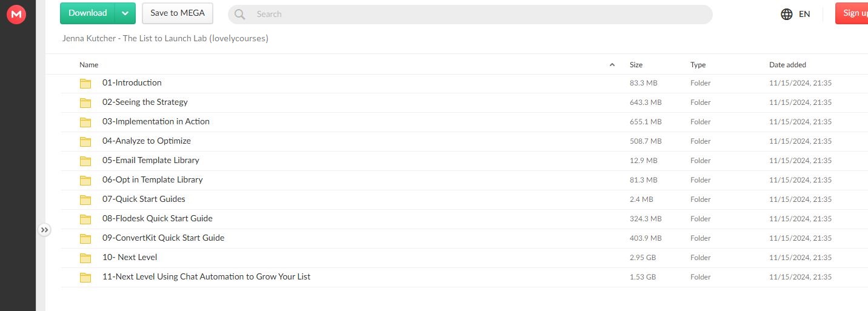
Task: Click the 08-Flodesk Quick Start Guide folder icon
Action: coord(85,219)
